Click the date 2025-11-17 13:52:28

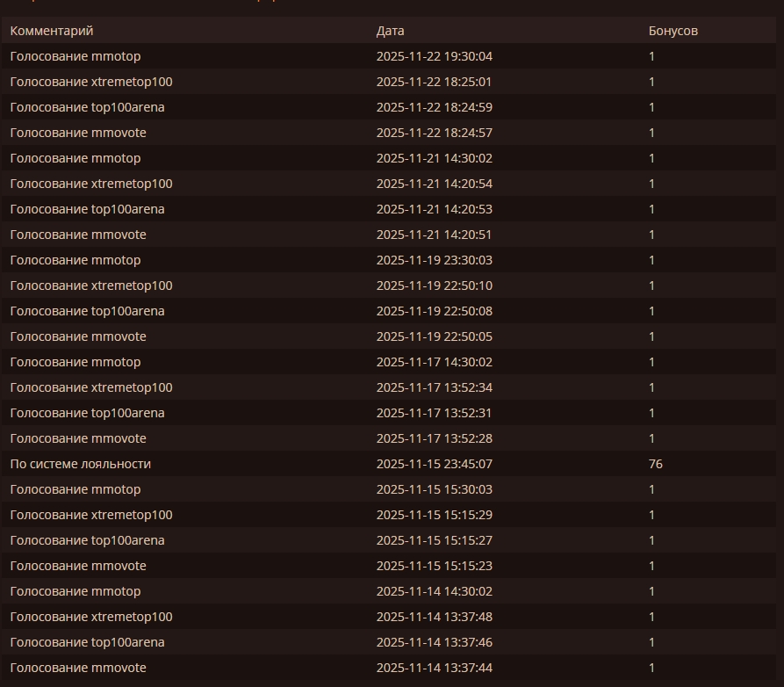(434, 438)
